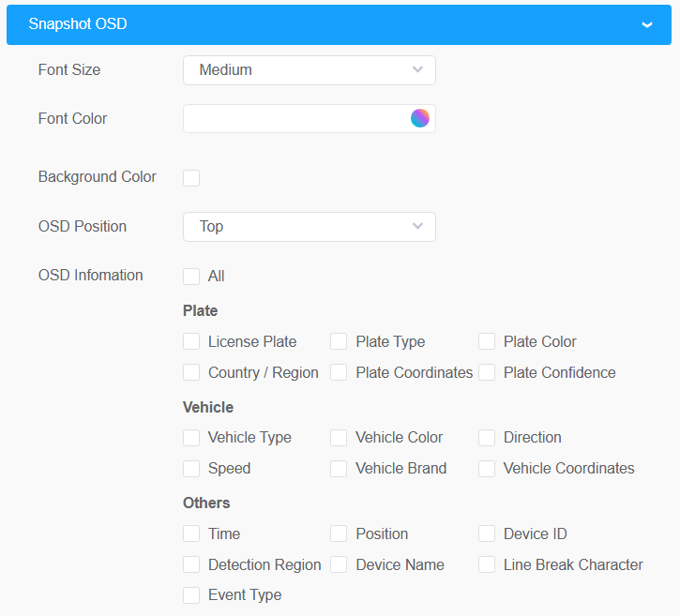Image resolution: width=680 pixels, height=616 pixels.
Task: Click the Font Size label
Action: pos(69,69)
